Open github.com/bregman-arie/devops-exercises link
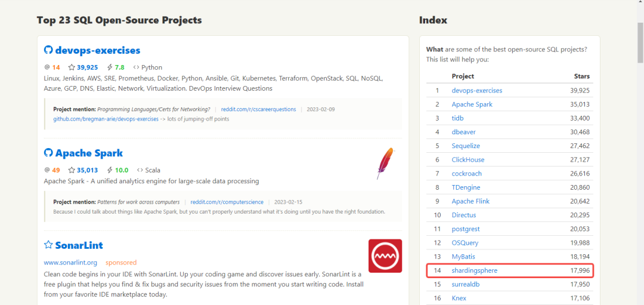644x305 pixels. (x=106, y=119)
